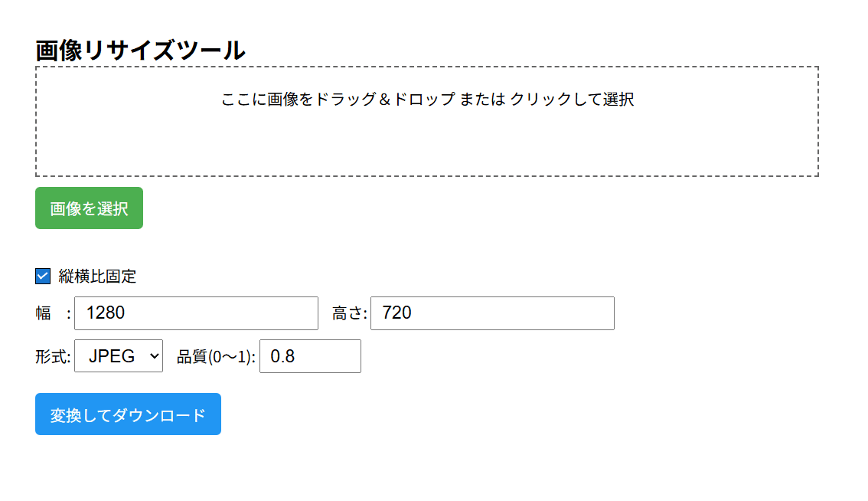This screenshot has height=501, width=868.
Task: Uncheck the 縦横比固定 checkbox
Action: pyautogui.click(x=43, y=277)
